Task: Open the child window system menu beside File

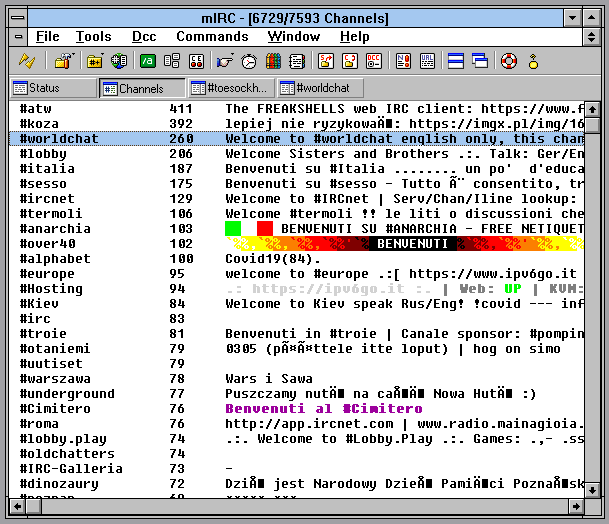Action: tap(17, 37)
